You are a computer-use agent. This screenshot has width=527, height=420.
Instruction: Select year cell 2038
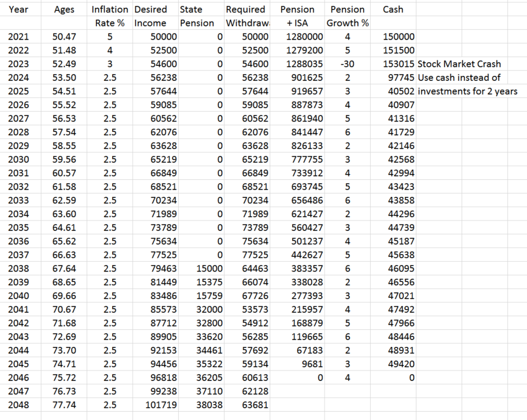tap(21, 268)
